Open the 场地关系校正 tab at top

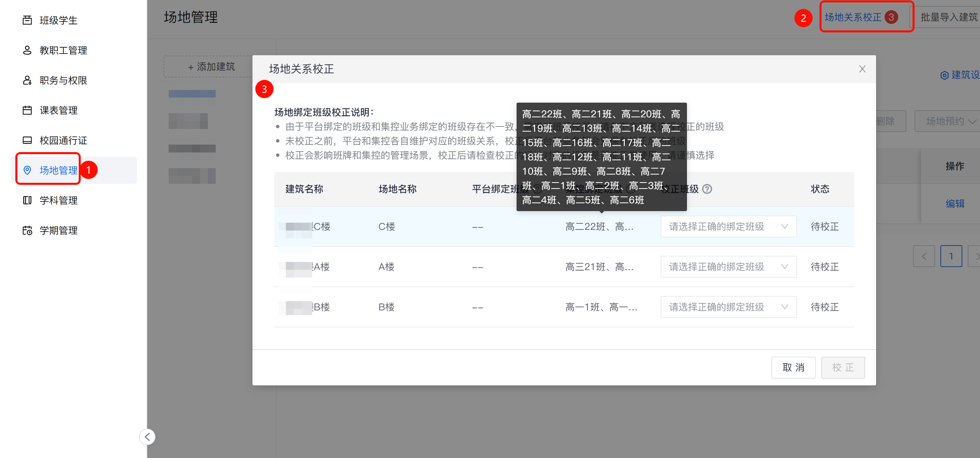853,17
